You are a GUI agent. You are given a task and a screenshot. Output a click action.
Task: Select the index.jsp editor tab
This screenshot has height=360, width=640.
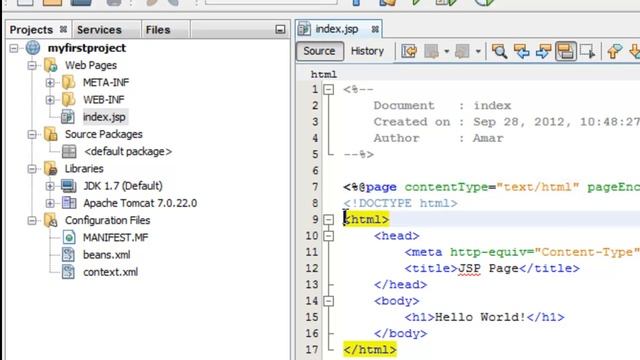[x=337, y=29]
